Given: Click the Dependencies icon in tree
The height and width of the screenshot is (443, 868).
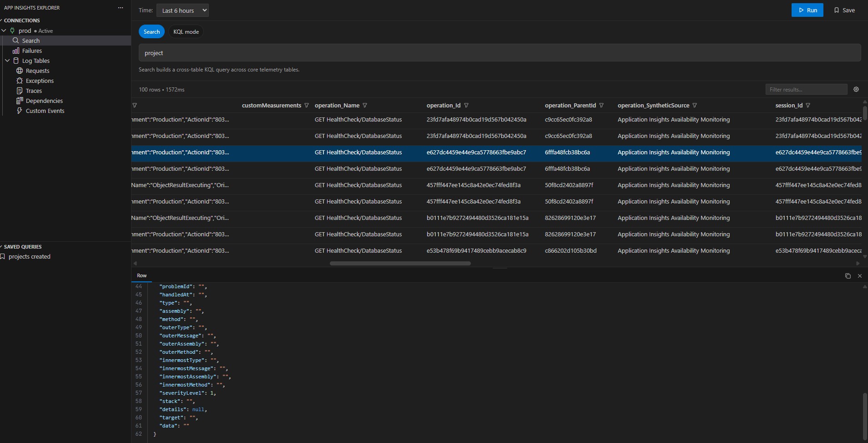Looking at the screenshot, I should pyautogui.click(x=20, y=101).
